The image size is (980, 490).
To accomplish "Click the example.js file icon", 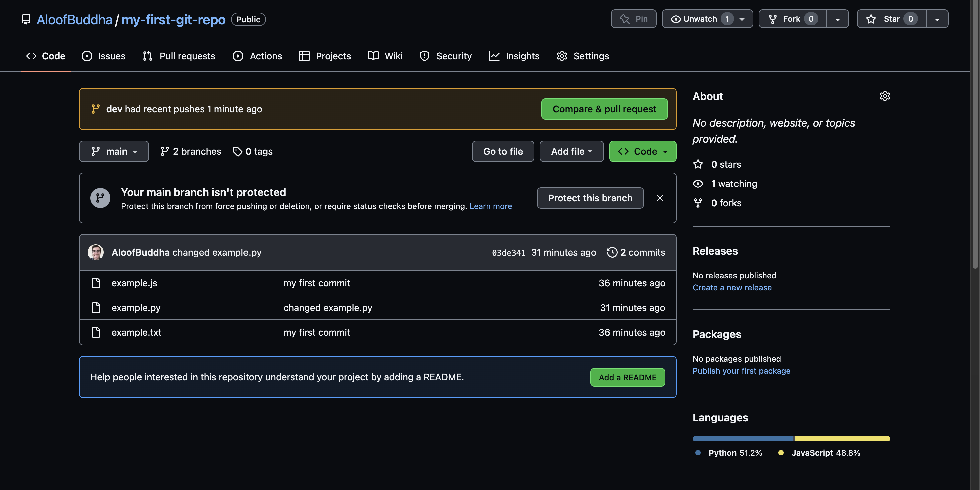I will tap(96, 283).
